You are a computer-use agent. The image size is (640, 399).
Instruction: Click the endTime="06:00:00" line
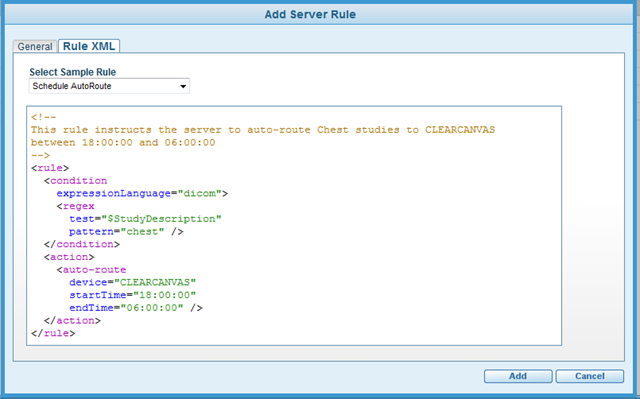pyautogui.click(x=136, y=308)
